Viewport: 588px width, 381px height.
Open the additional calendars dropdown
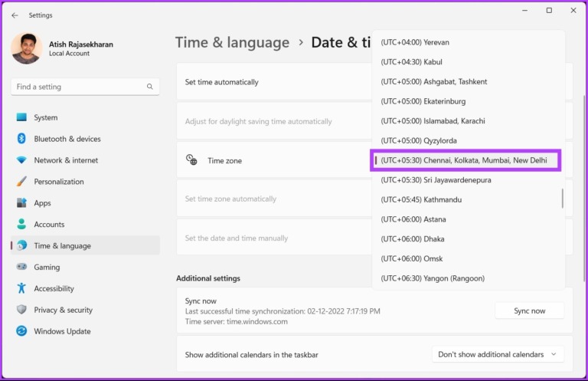point(498,354)
